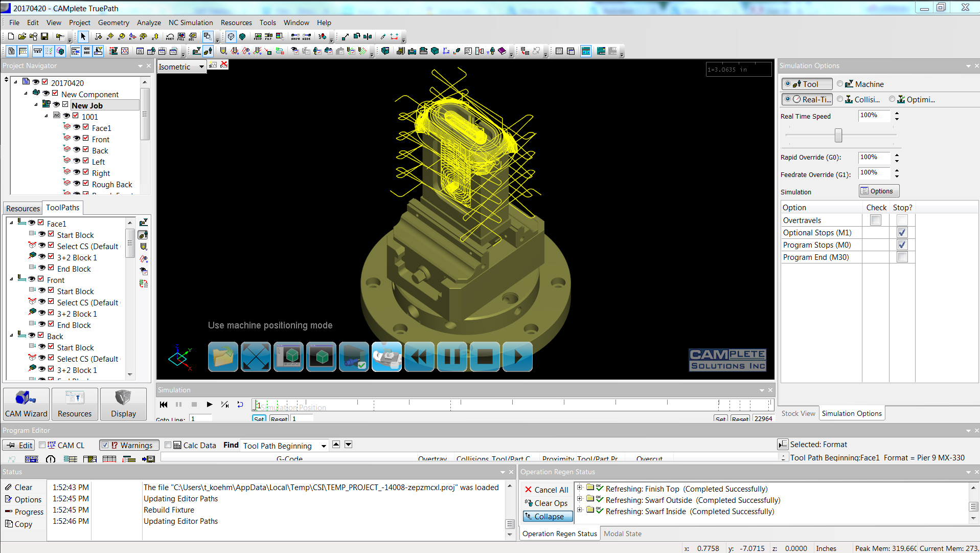Save the project using the floppy disk icon
The height and width of the screenshot is (553, 980).
(44, 36)
